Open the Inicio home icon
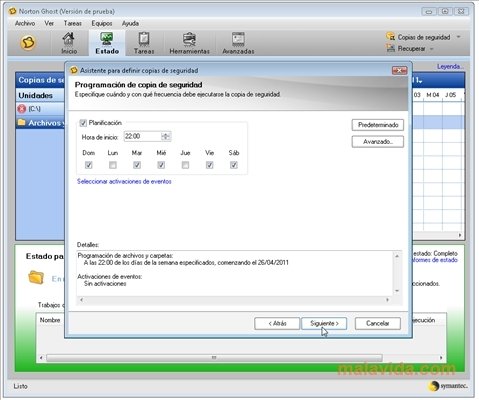Image resolution: width=479 pixels, height=400 pixels. (x=69, y=39)
